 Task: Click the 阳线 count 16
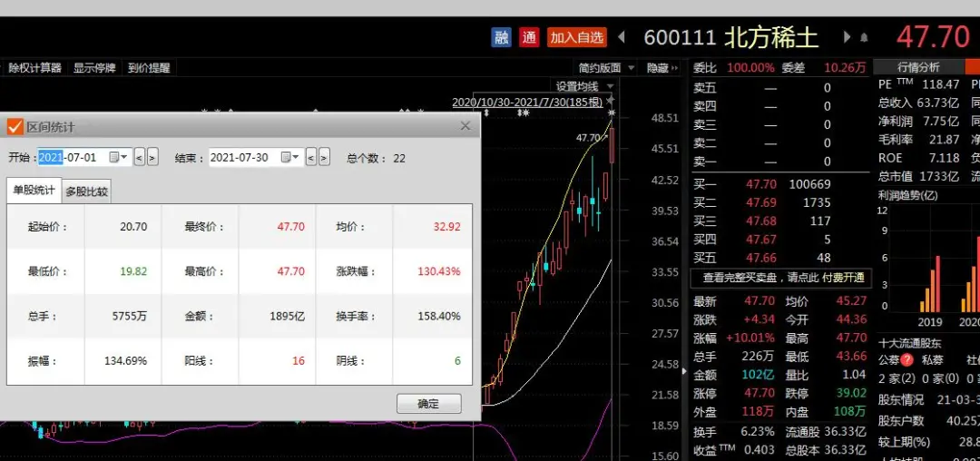click(x=299, y=361)
